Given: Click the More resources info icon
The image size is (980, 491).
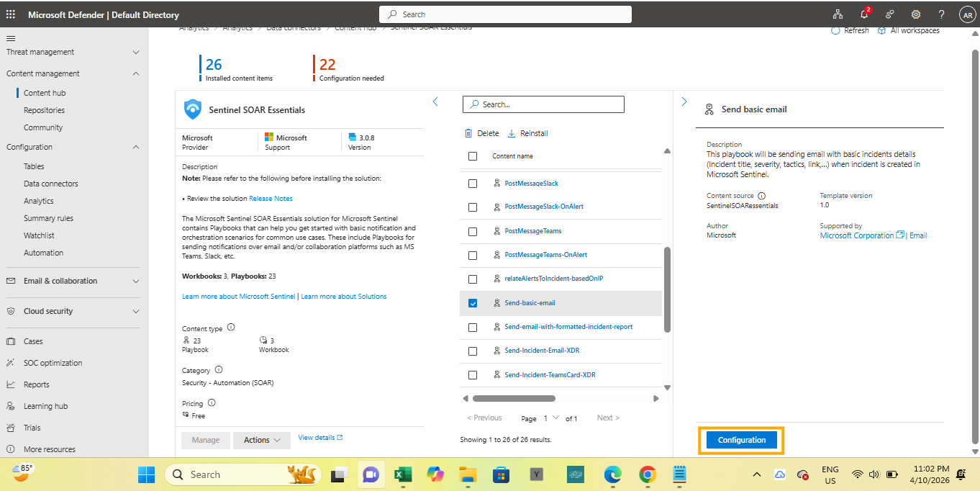Looking at the screenshot, I should [11, 449].
